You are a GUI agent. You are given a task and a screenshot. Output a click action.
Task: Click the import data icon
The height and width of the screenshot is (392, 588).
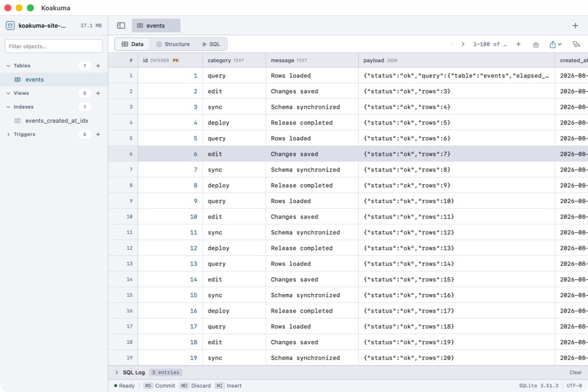point(536,44)
